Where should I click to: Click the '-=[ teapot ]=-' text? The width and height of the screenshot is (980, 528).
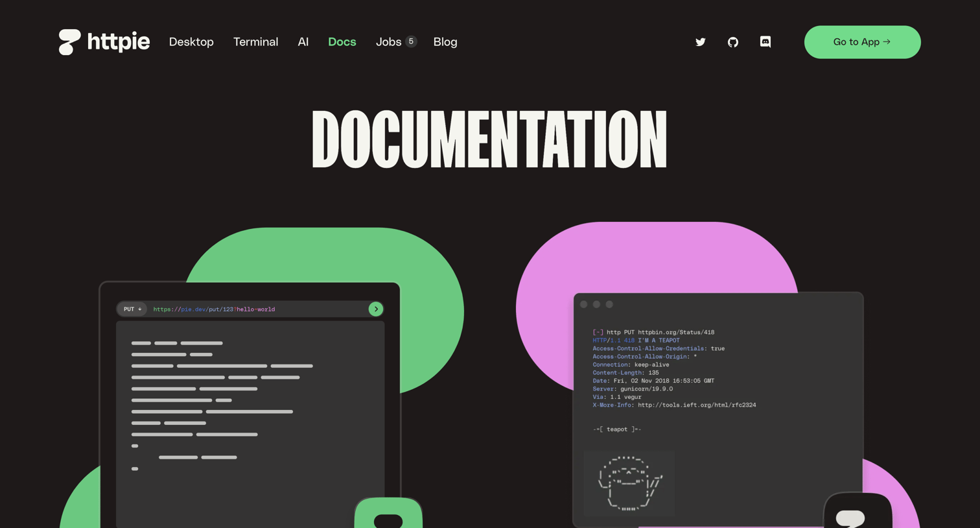[617, 429]
